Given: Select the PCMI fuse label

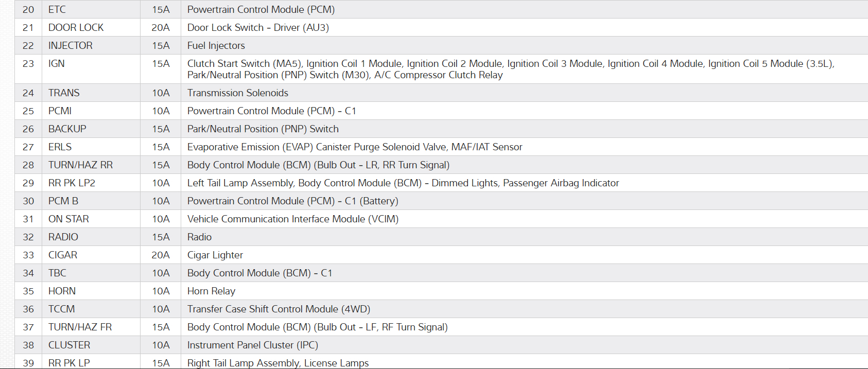Looking at the screenshot, I should 60,111.
